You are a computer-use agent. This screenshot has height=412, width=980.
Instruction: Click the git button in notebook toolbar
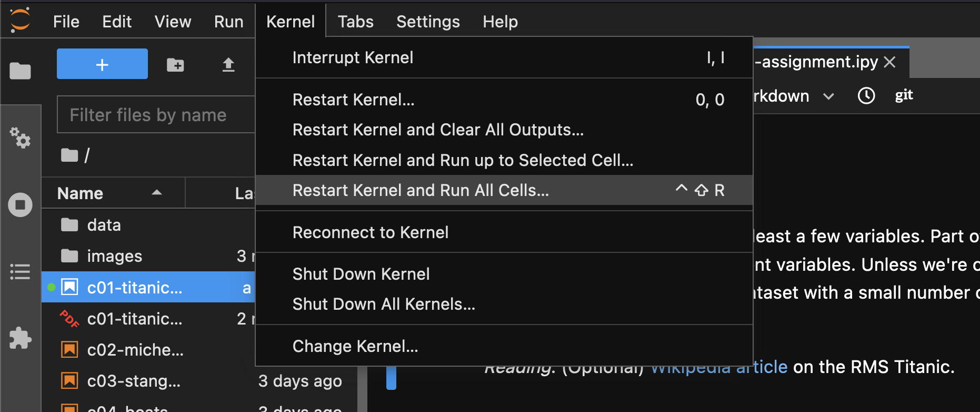(904, 95)
